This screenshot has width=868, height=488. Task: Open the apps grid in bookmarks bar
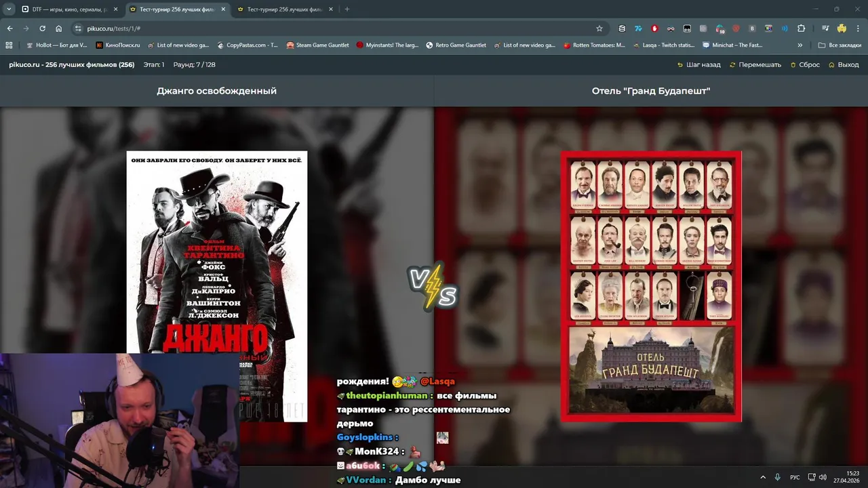point(9,45)
